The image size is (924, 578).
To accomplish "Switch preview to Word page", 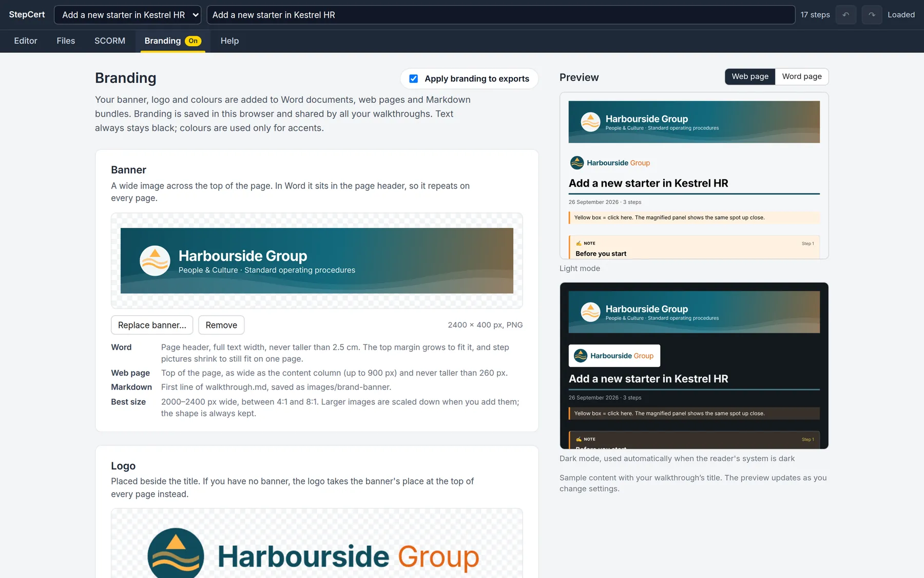I will click(x=802, y=77).
